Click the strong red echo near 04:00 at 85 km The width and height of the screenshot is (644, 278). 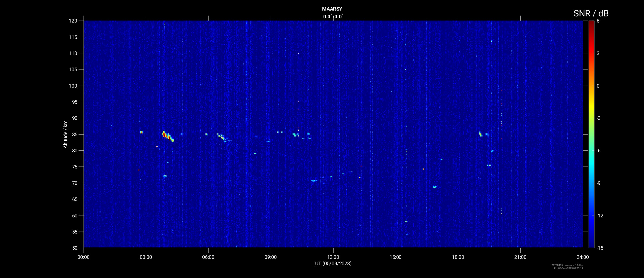[168, 136]
